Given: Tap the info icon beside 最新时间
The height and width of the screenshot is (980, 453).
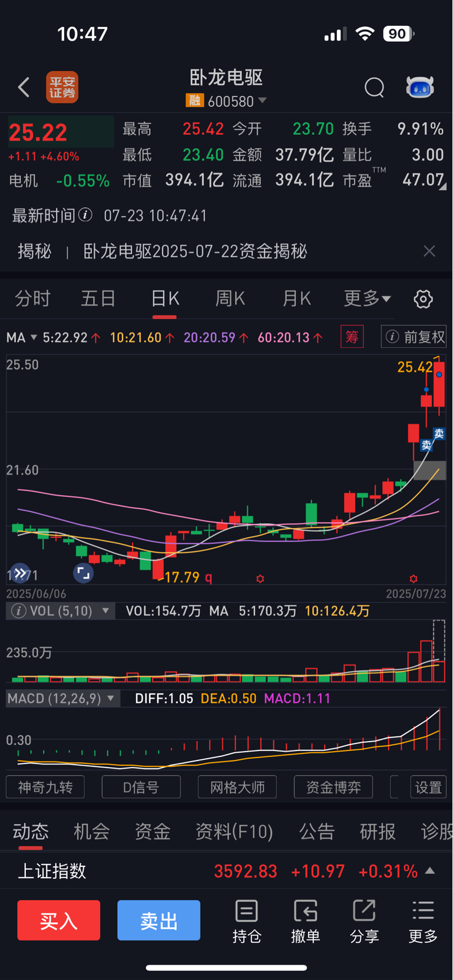Looking at the screenshot, I should (x=85, y=215).
